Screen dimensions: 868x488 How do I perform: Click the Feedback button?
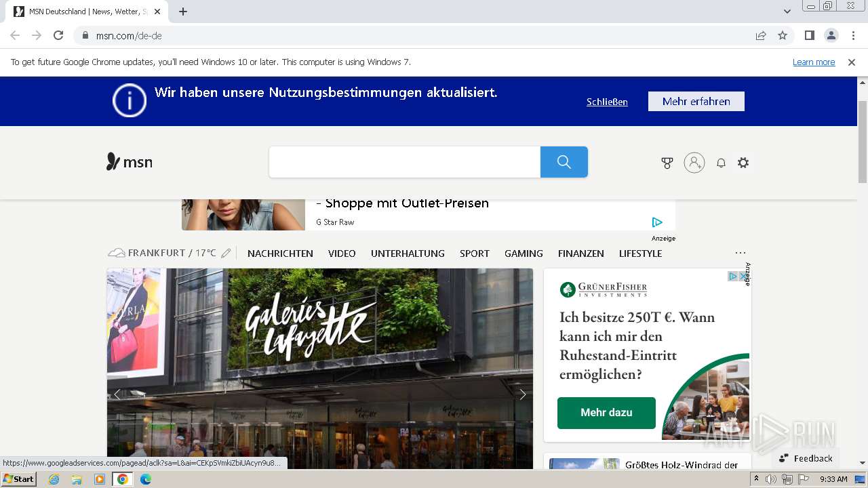point(806,458)
